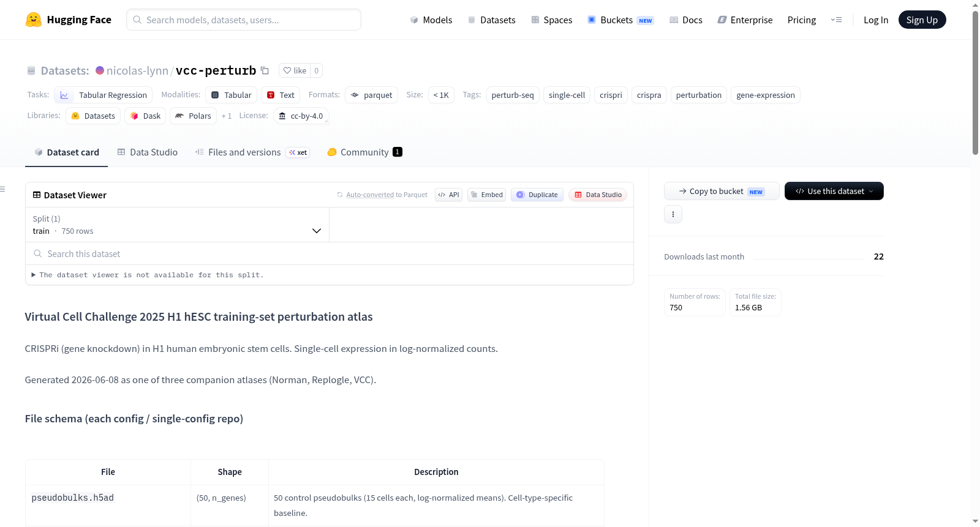Screen dimensions: 980x527
Task: Click the Number of rows 750 box
Action: 695,302
